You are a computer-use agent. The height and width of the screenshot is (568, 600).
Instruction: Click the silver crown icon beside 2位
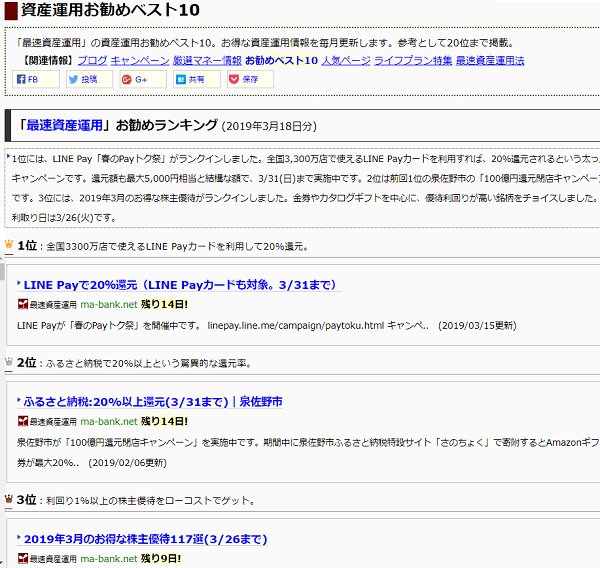click(x=9, y=361)
